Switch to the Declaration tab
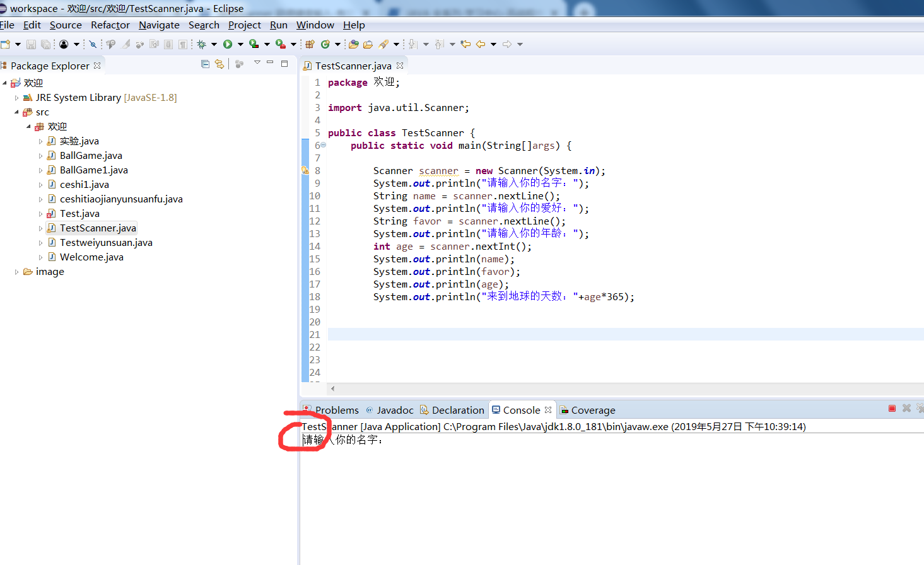 coord(452,410)
